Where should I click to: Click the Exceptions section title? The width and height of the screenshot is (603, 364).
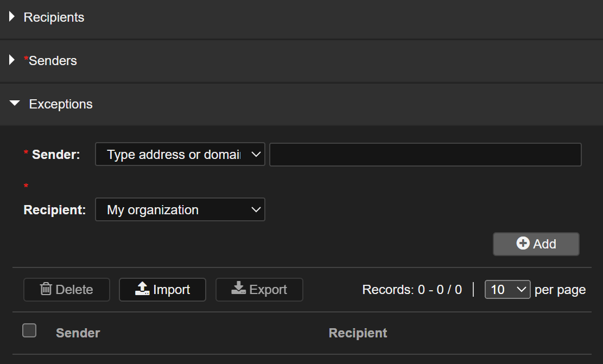point(61,104)
